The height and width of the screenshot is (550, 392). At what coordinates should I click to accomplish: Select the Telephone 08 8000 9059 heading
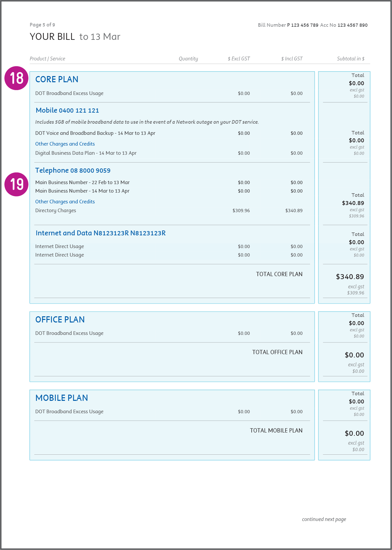point(73,170)
